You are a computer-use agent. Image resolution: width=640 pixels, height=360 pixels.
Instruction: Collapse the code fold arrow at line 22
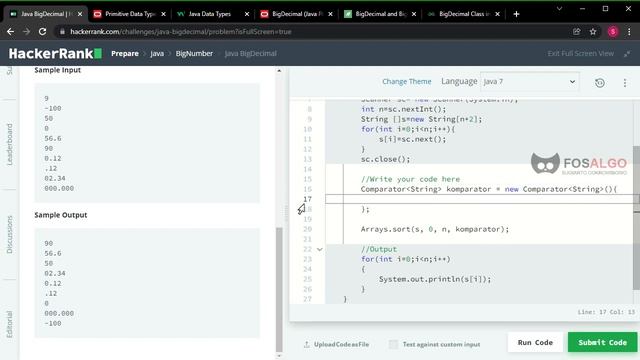pos(320,249)
